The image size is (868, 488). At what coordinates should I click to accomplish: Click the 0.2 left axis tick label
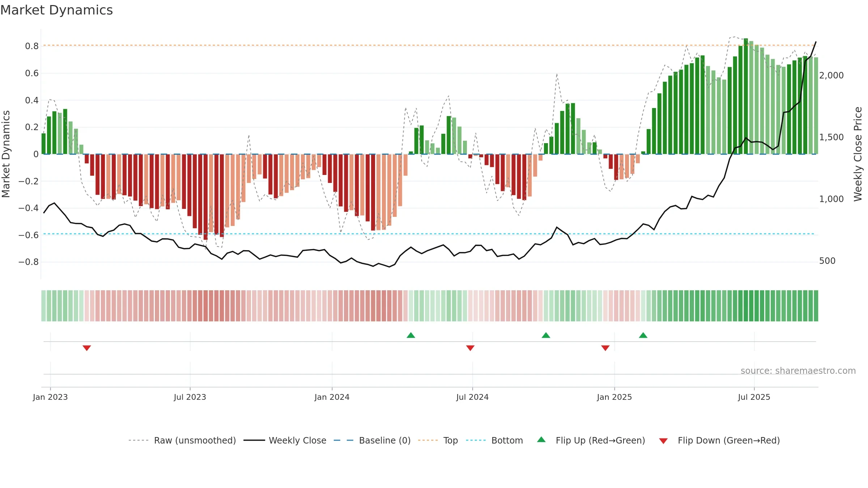[x=32, y=127]
